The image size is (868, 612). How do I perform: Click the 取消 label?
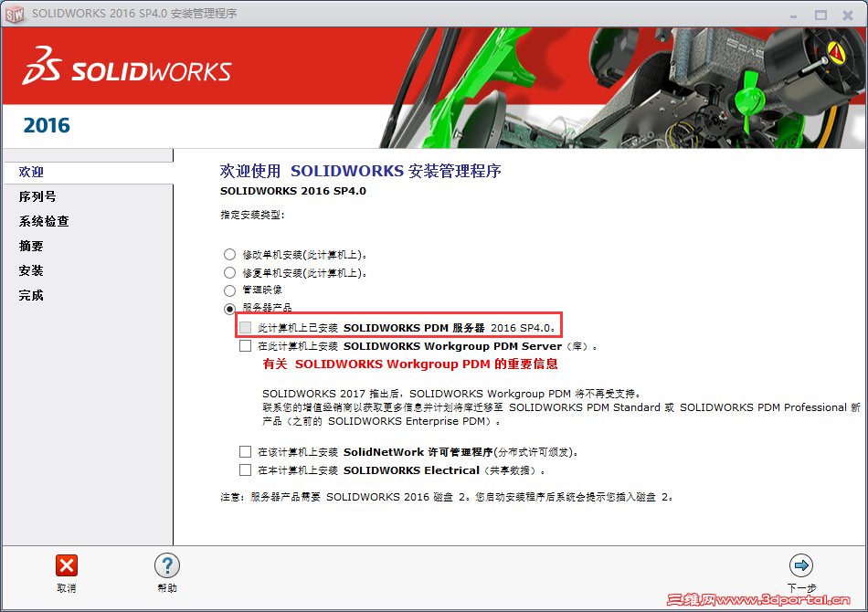[67, 588]
